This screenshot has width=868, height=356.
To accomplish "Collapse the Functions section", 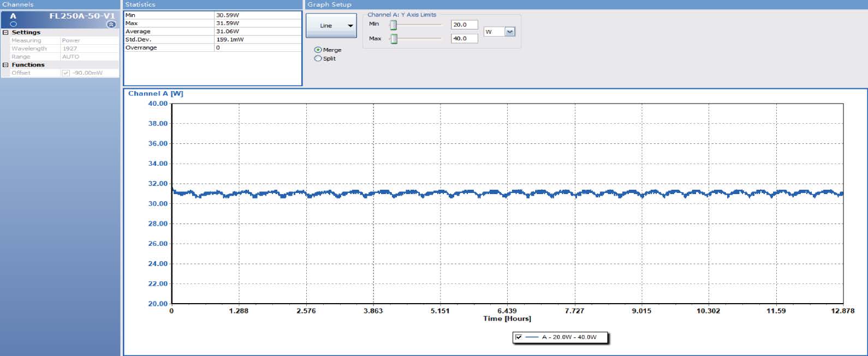I will [6, 65].
